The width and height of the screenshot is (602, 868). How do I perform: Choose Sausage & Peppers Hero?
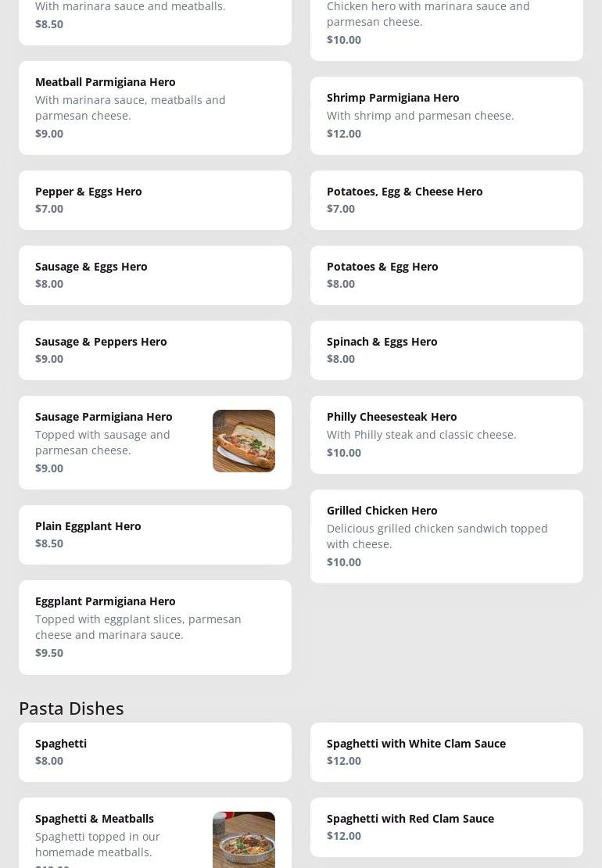[x=155, y=350]
